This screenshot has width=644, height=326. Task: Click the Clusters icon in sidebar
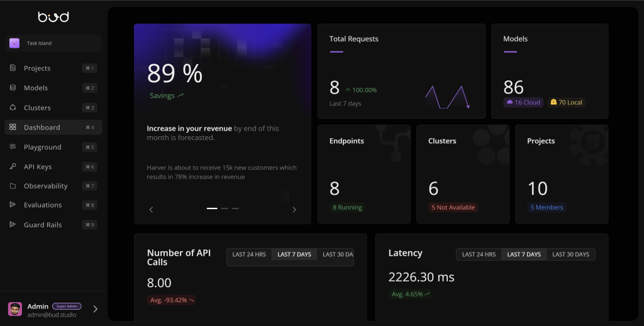(x=13, y=107)
